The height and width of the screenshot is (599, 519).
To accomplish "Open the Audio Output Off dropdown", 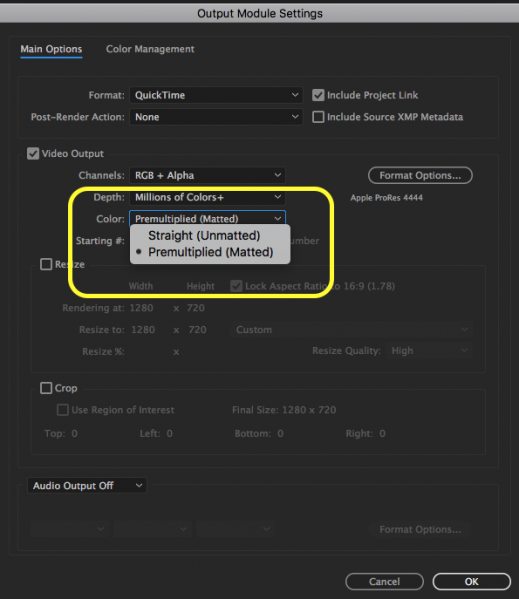I will point(87,486).
